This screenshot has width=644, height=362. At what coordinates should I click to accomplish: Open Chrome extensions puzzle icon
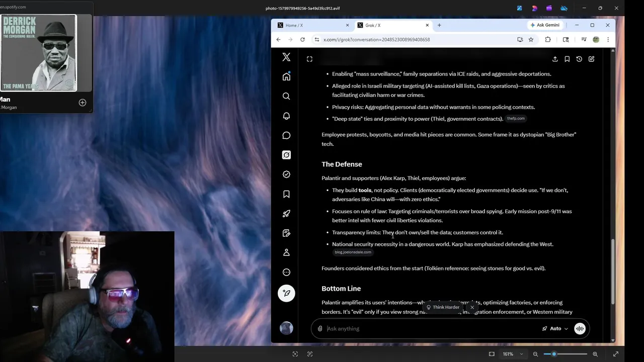click(548, 40)
